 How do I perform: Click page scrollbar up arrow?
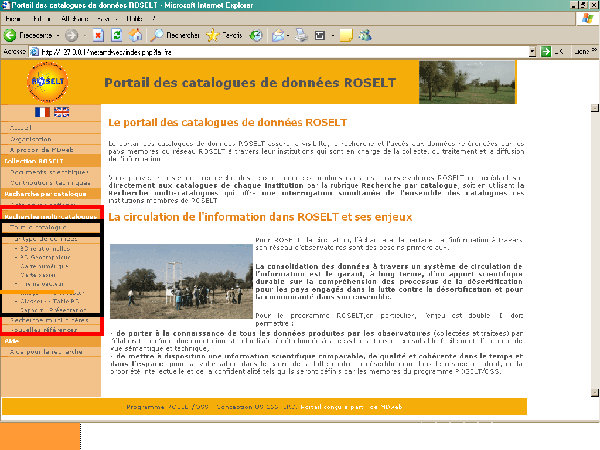click(595, 108)
